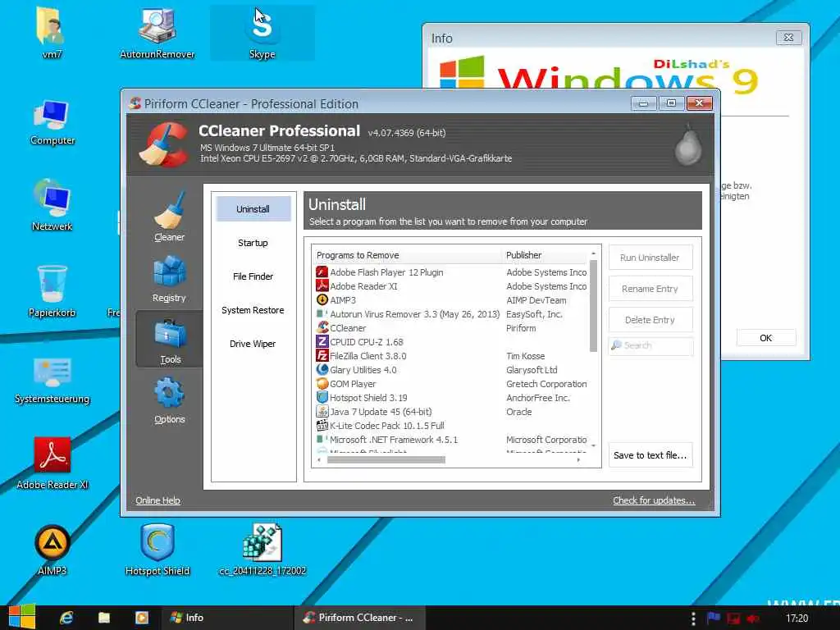Click the Rename Entry button
This screenshot has width=840, height=630.
click(x=651, y=289)
